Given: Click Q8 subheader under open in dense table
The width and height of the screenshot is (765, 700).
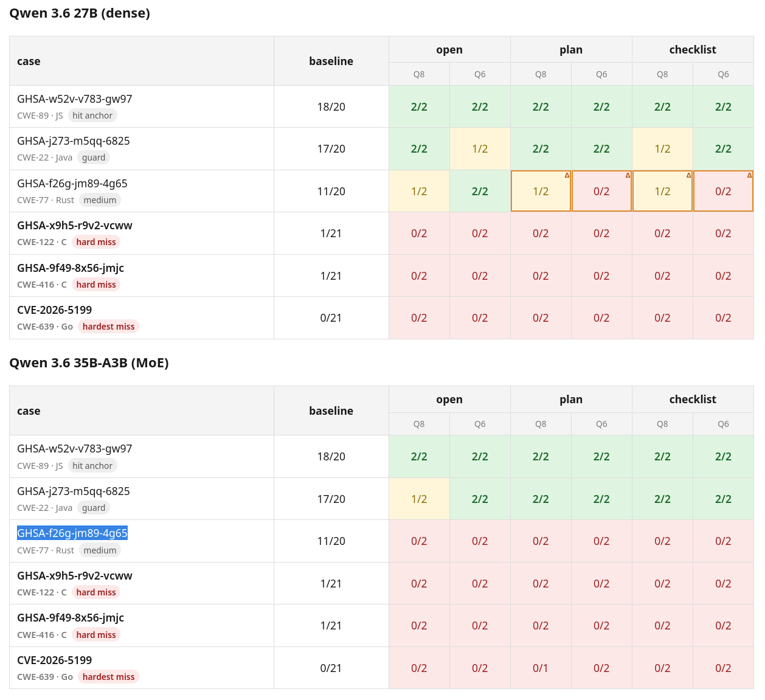Looking at the screenshot, I should (x=419, y=74).
